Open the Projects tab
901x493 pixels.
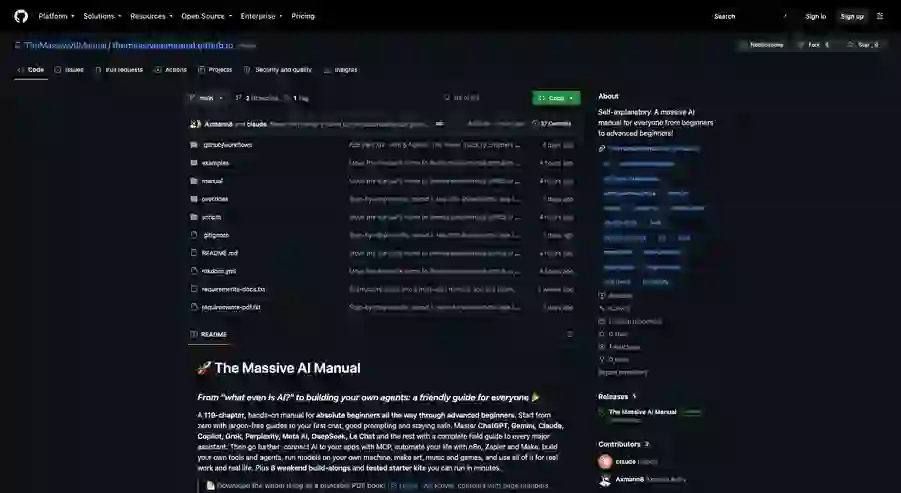click(215, 70)
